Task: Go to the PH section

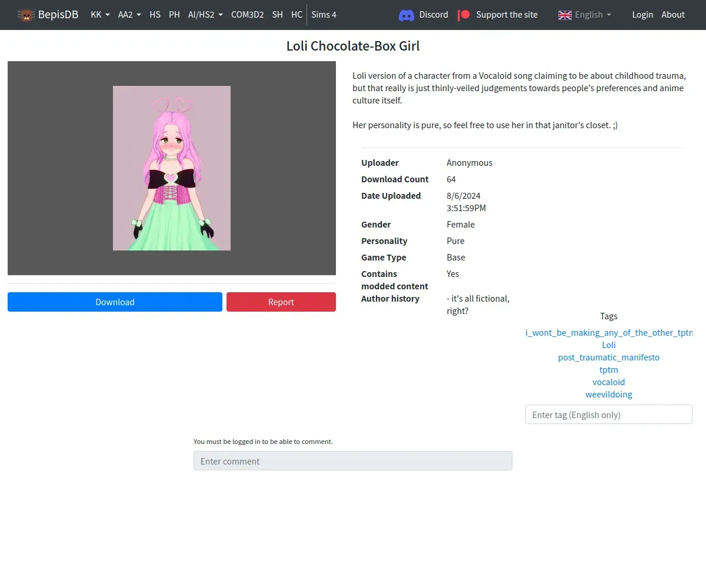Action: 174,15
